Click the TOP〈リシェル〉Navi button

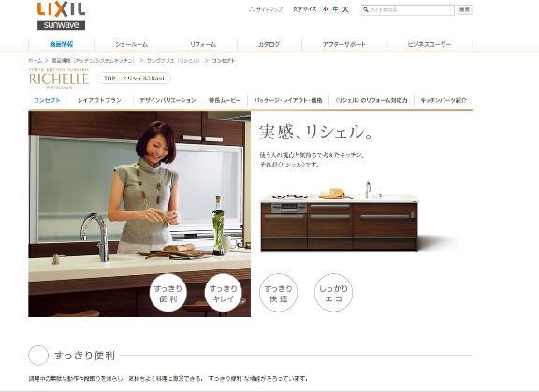click(134, 79)
